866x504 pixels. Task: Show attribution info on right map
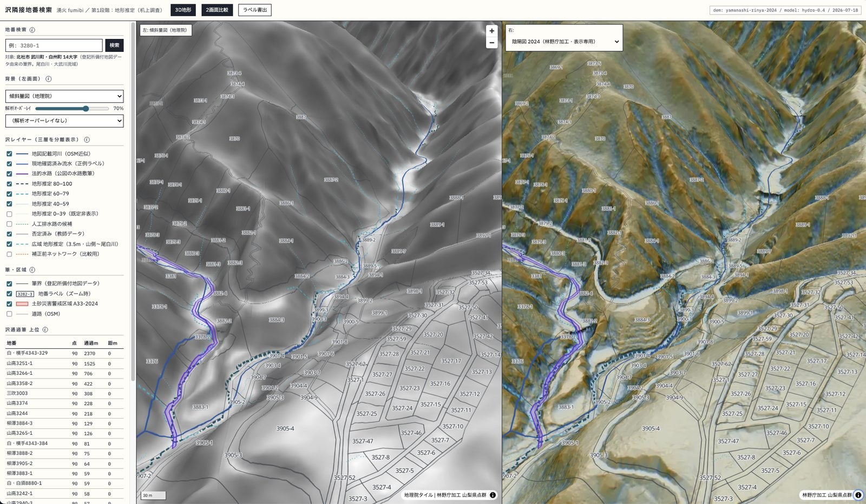[858, 495]
